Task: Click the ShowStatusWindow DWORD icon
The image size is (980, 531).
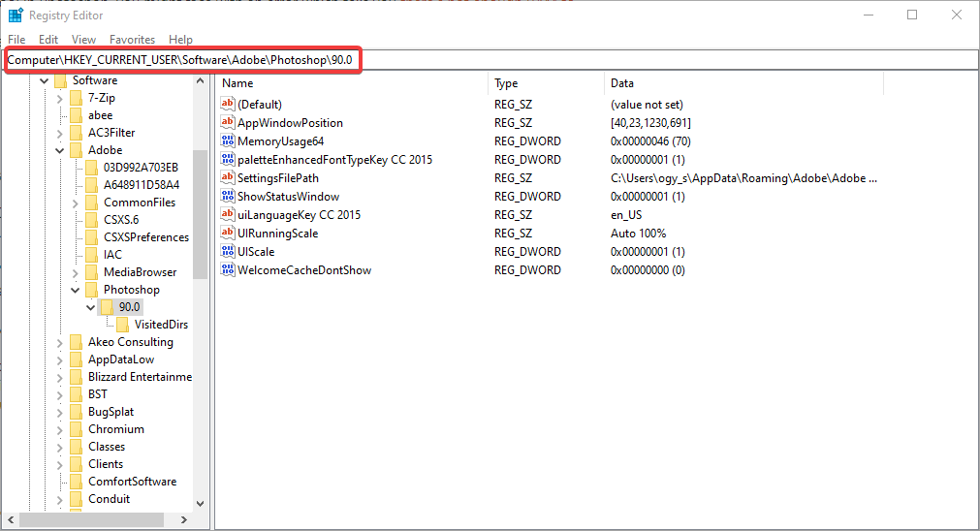Action: pos(228,196)
